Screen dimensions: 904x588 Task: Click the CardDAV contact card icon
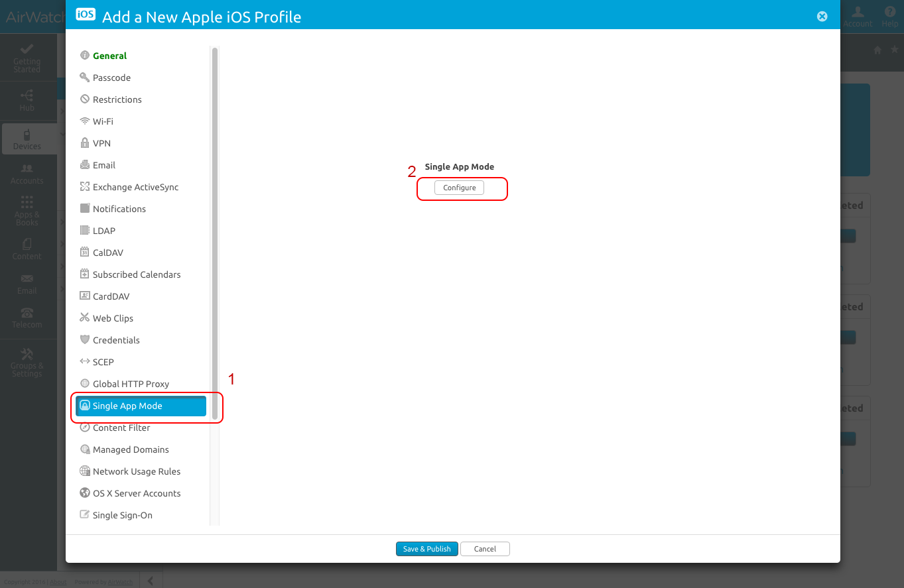point(84,296)
